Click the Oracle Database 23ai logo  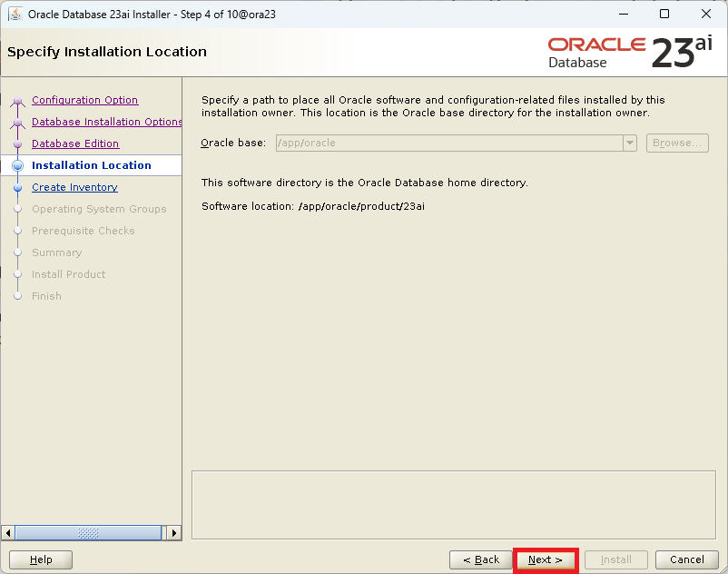(630, 52)
